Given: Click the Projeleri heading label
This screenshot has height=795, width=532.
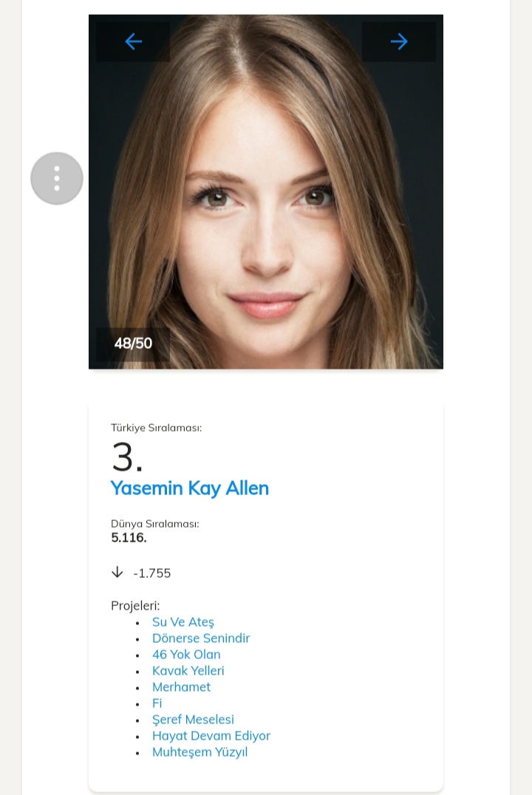Looking at the screenshot, I should [135, 606].
